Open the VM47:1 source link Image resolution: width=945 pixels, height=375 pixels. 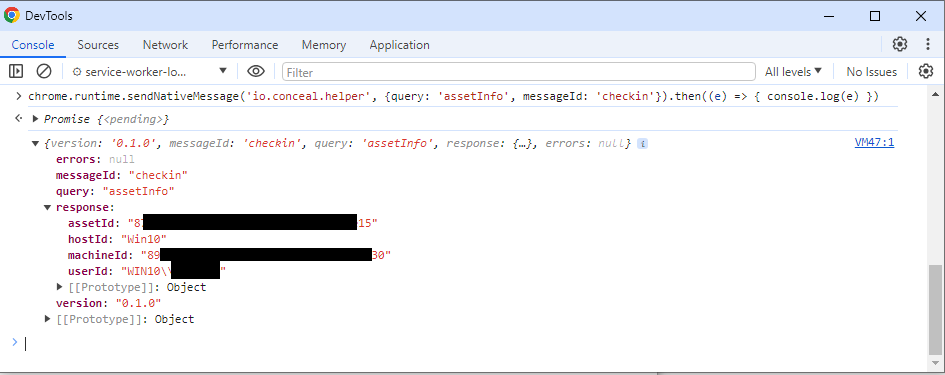coord(874,143)
